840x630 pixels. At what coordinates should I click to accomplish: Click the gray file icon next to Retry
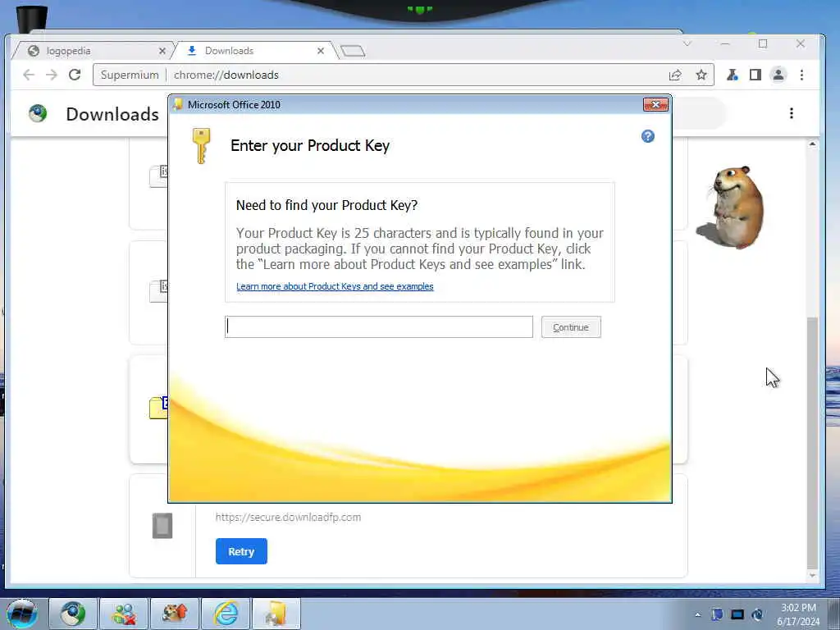(162, 526)
